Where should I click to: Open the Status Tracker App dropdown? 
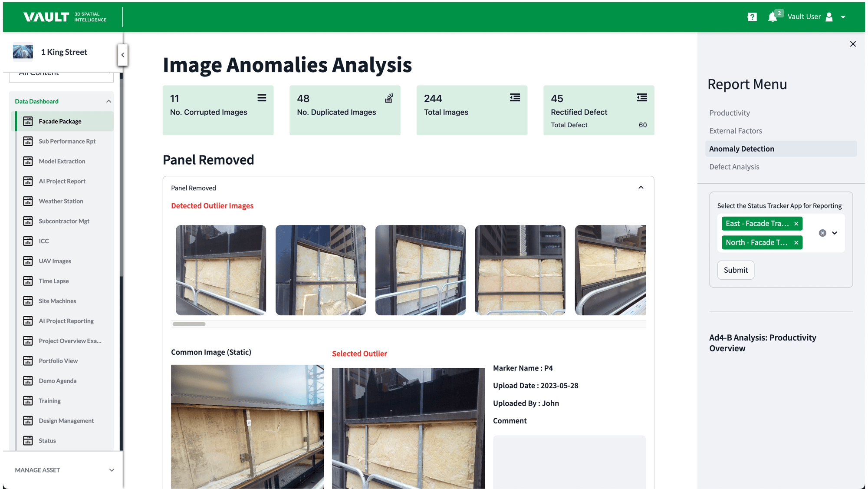(x=835, y=233)
